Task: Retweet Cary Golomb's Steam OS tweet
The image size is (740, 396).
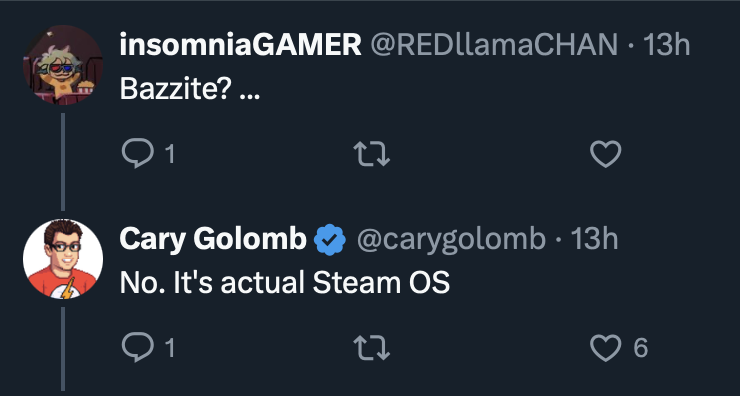Action: click(371, 348)
